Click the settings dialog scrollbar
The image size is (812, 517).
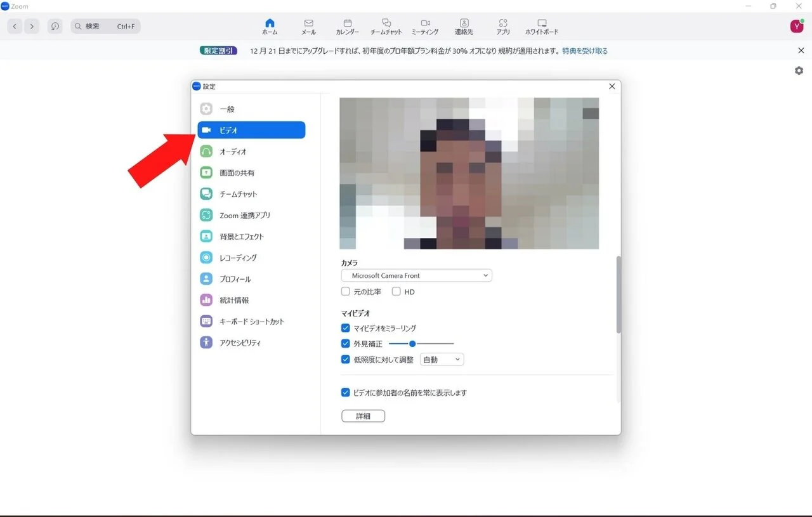click(x=619, y=295)
